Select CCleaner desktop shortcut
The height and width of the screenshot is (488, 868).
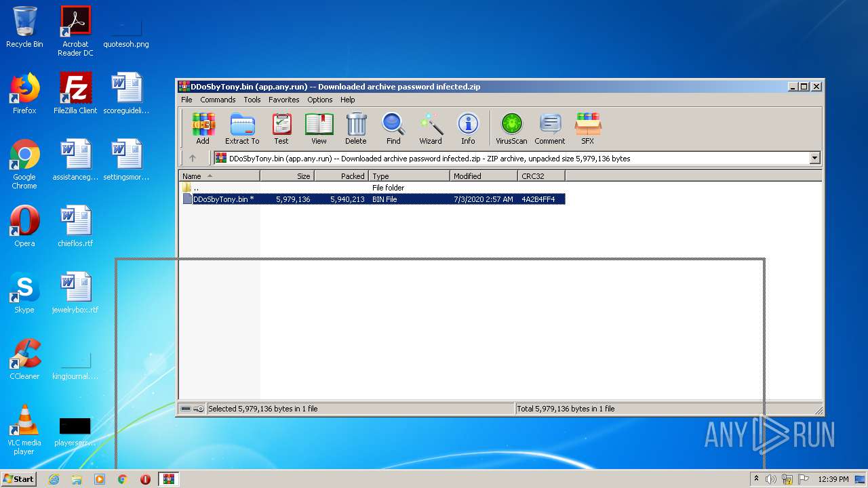[x=24, y=359]
